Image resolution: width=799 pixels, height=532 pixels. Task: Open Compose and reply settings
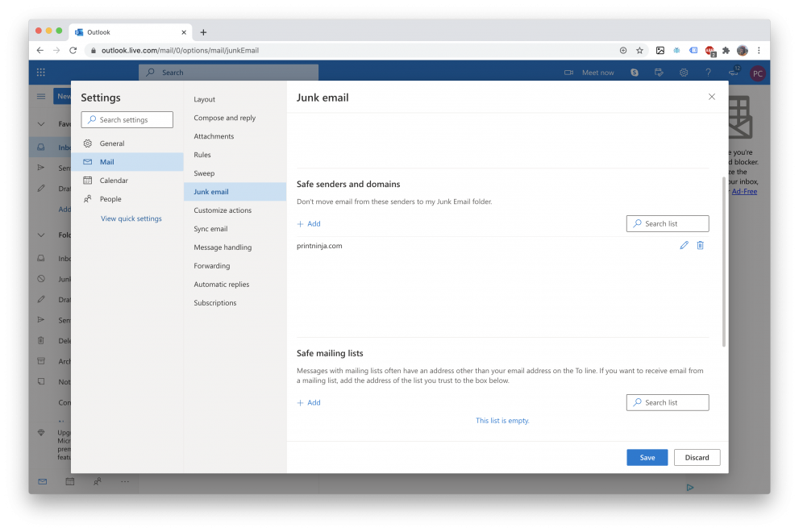[235, 118]
